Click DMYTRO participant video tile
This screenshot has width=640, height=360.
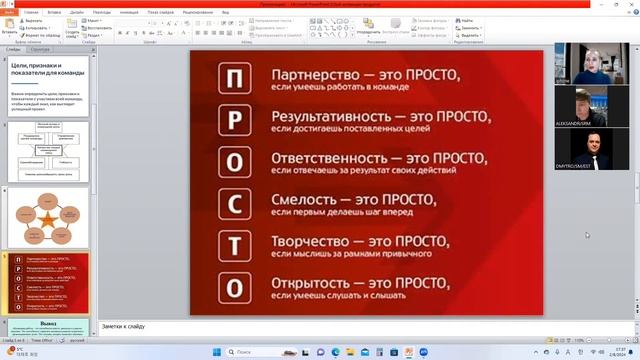(592, 149)
